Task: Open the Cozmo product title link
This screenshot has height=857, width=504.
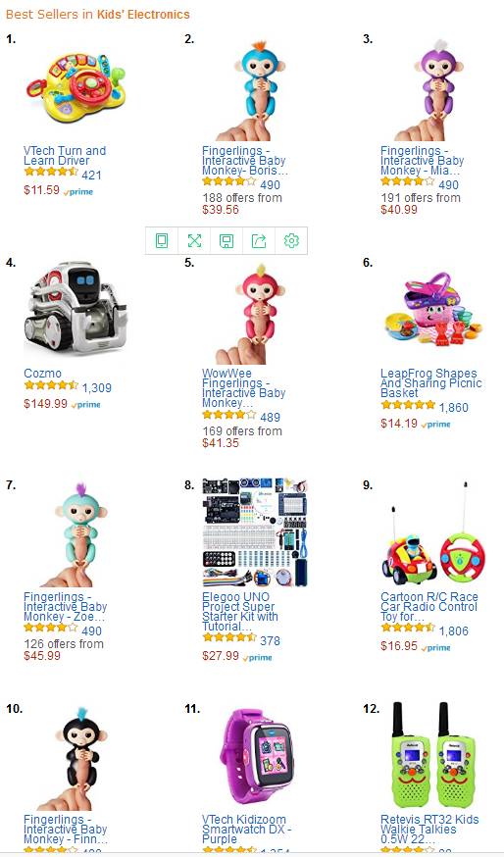Action: (42, 374)
